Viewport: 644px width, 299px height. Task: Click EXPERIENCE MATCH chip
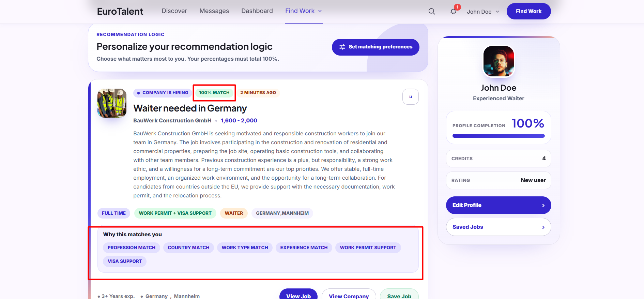[x=304, y=248]
